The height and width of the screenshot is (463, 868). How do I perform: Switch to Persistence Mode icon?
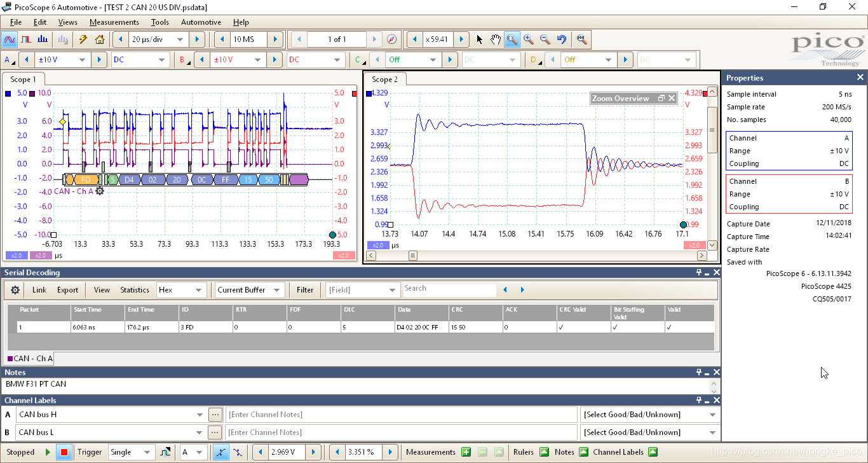coord(27,39)
